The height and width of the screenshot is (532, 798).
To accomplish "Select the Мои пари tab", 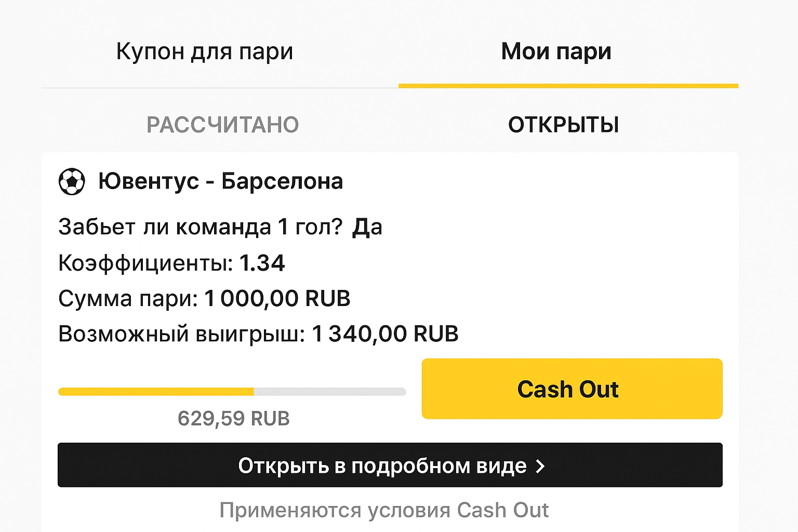I will pos(556,51).
